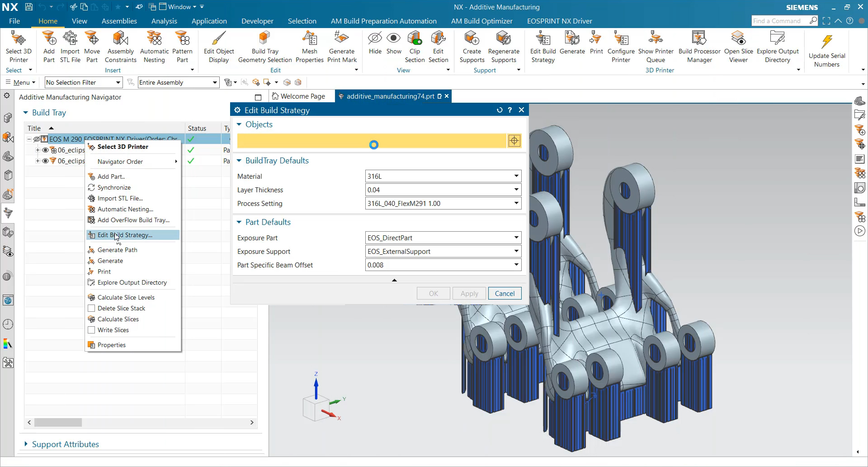This screenshot has height=467, width=868.
Task: Launch the Open Slice Viewer
Action: click(738, 45)
